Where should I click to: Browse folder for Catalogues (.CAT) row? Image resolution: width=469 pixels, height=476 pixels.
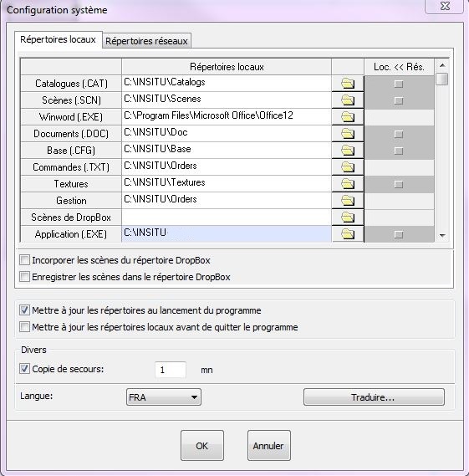[x=348, y=83]
